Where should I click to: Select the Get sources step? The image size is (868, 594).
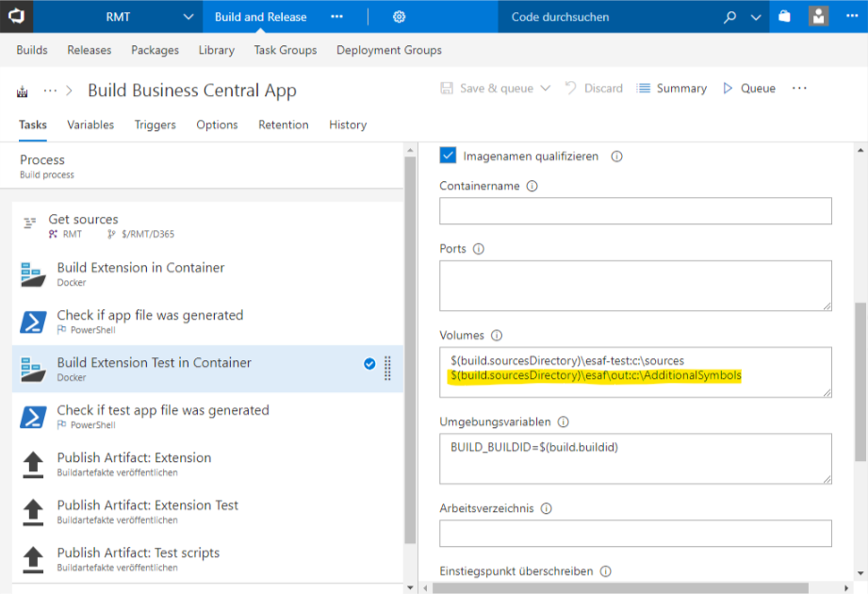207,225
